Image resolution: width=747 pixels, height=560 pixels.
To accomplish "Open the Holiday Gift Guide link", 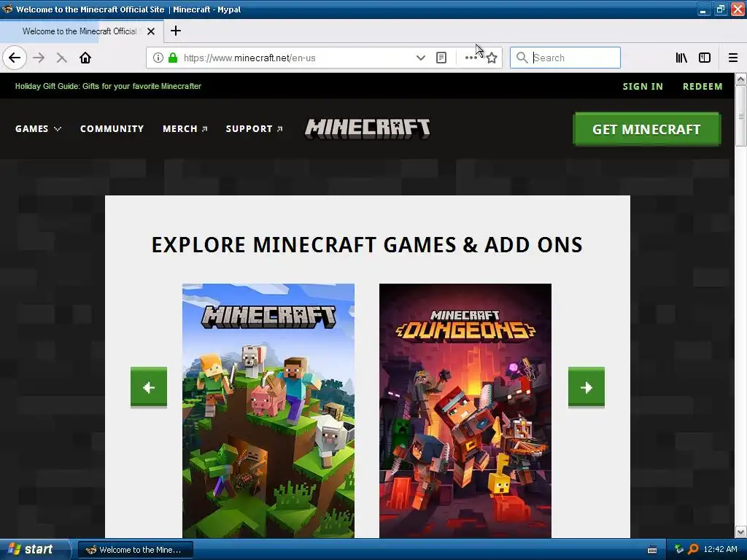I will tap(108, 86).
